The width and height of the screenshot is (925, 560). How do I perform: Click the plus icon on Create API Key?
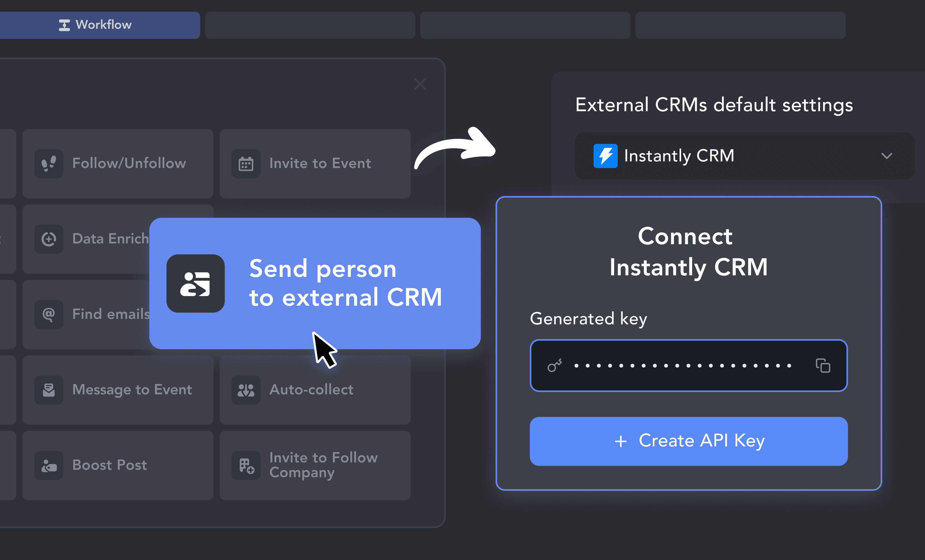pos(621,442)
